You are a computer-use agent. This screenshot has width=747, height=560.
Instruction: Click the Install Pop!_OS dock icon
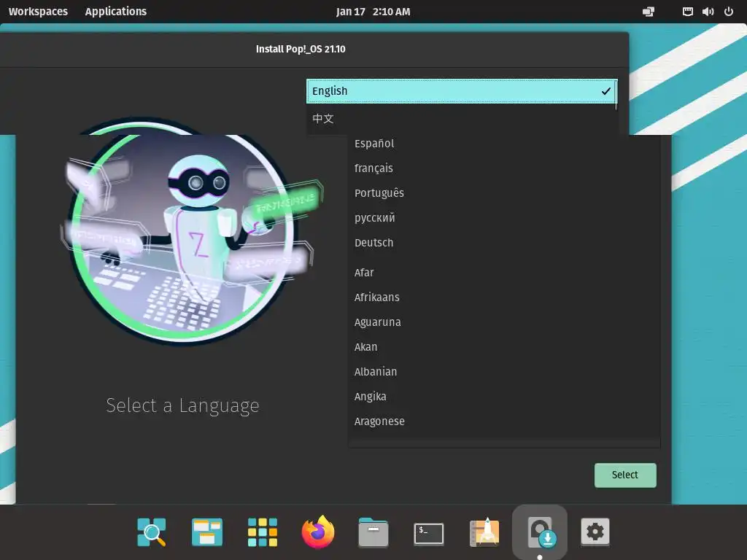click(x=540, y=532)
